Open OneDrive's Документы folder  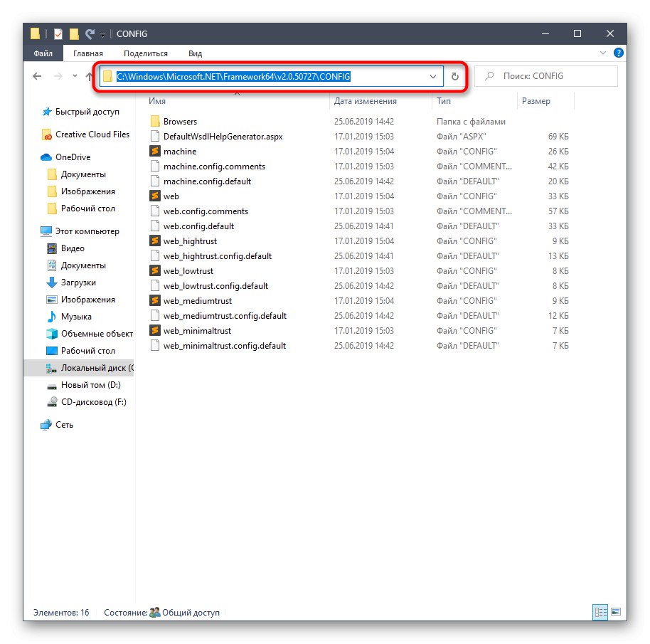point(77,174)
